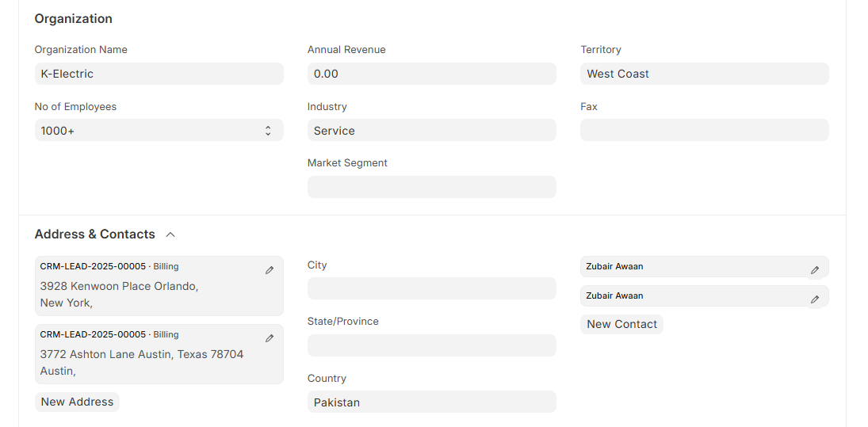Click the Annual Revenue field
Viewport: 868px width, 427px height.
(x=431, y=74)
